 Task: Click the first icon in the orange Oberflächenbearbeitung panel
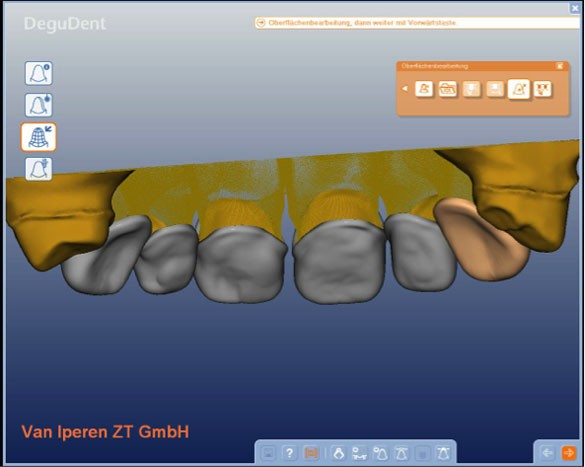424,89
